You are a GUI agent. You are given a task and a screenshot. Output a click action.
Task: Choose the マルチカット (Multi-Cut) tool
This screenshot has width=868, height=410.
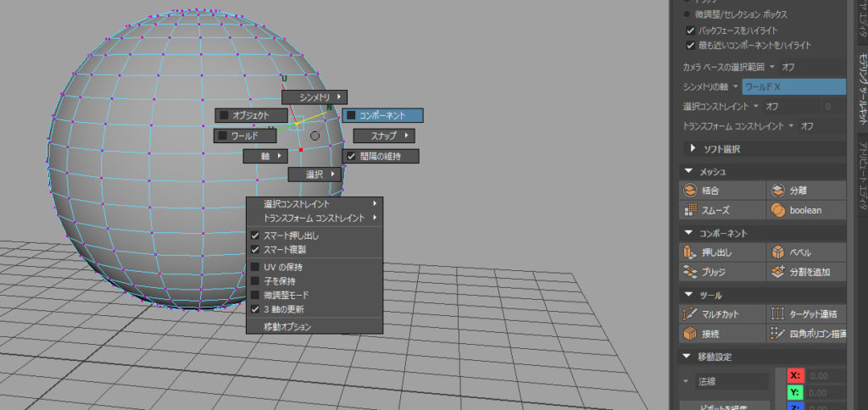tap(722, 314)
